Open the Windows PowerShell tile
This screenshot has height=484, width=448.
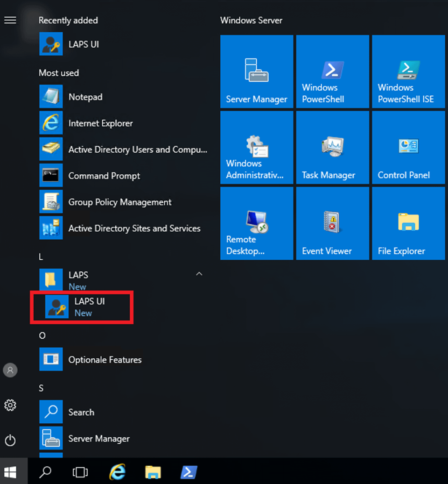pyautogui.click(x=332, y=71)
